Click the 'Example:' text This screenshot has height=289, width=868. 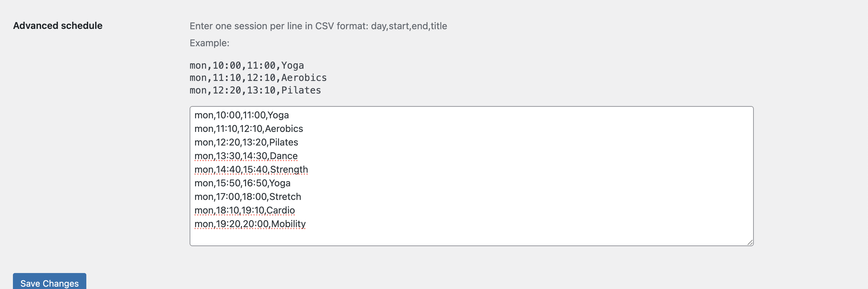pos(209,43)
